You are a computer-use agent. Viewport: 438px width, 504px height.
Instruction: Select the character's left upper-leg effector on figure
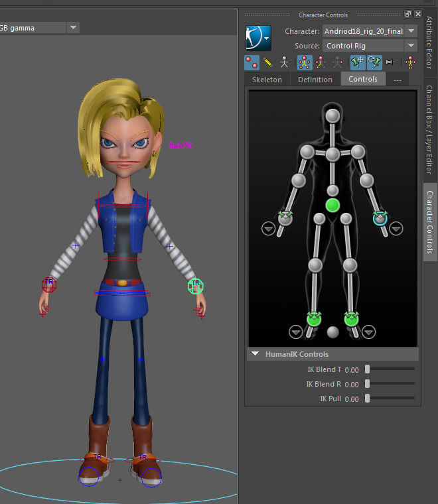coord(346,219)
